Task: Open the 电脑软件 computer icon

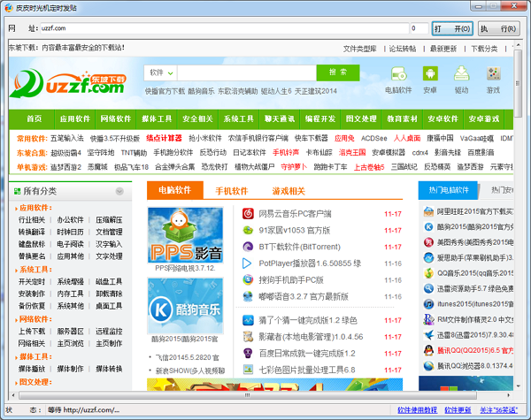Action: click(398, 73)
